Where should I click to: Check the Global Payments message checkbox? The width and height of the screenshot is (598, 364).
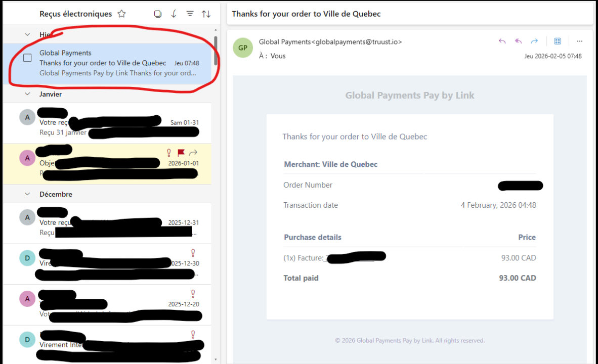click(x=27, y=58)
